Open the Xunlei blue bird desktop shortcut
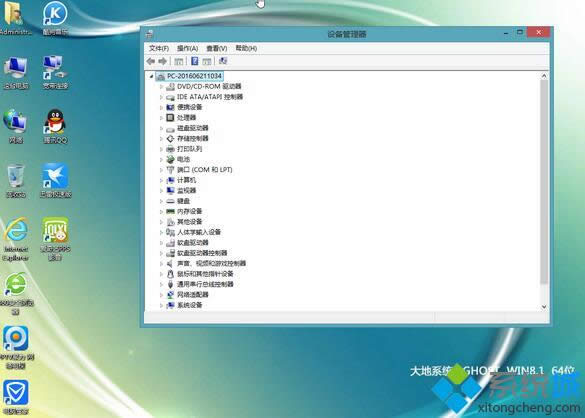 (x=55, y=181)
